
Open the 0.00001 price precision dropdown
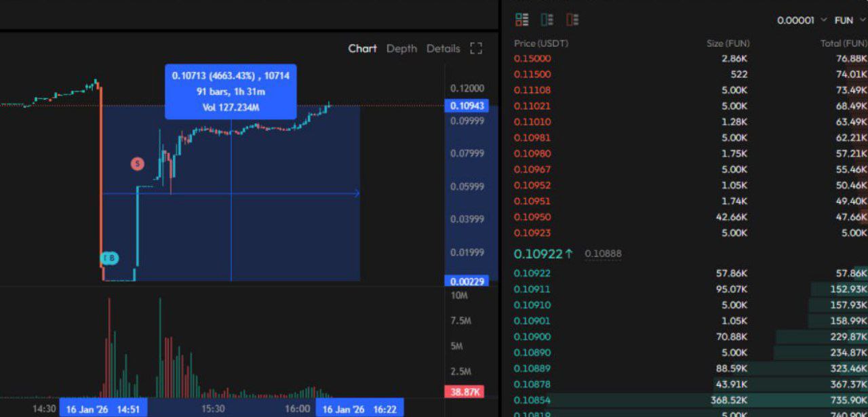(x=802, y=20)
